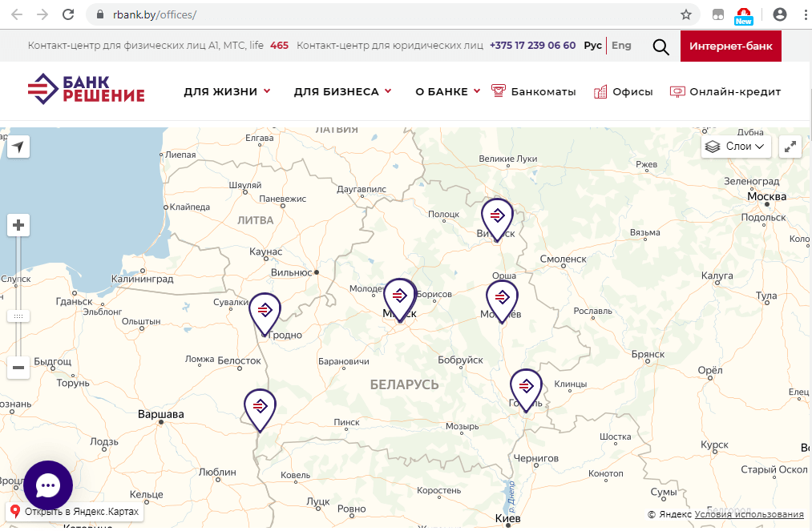Switch site language to Eng
Screen dimensions: 812x531
click(x=621, y=46)
